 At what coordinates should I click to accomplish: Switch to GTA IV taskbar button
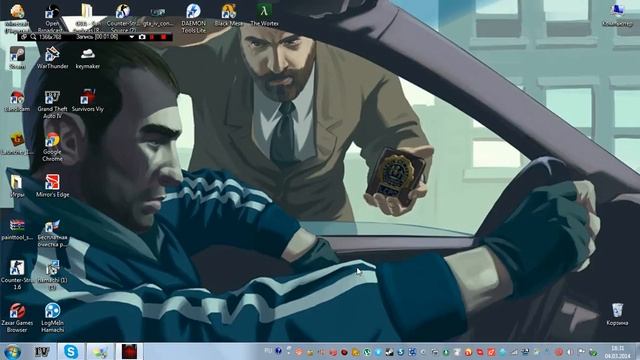(42, 351)
